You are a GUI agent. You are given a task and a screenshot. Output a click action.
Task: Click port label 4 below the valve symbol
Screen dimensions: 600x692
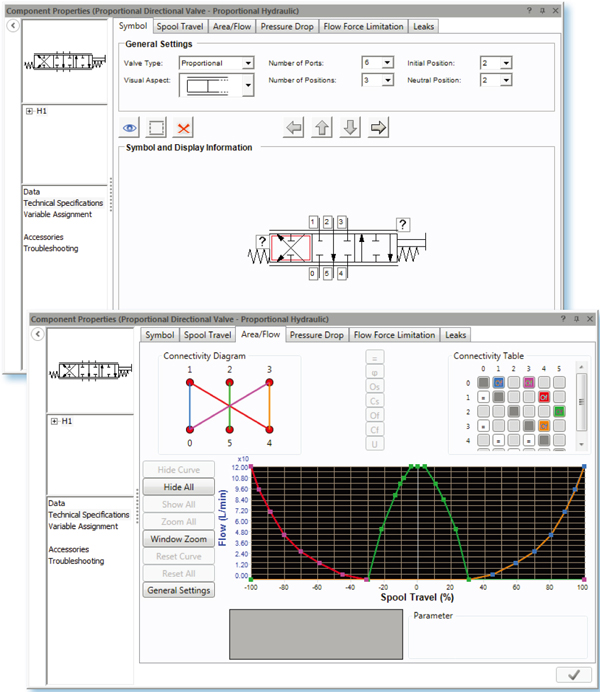pyautogui.click(x=341, y=273)
